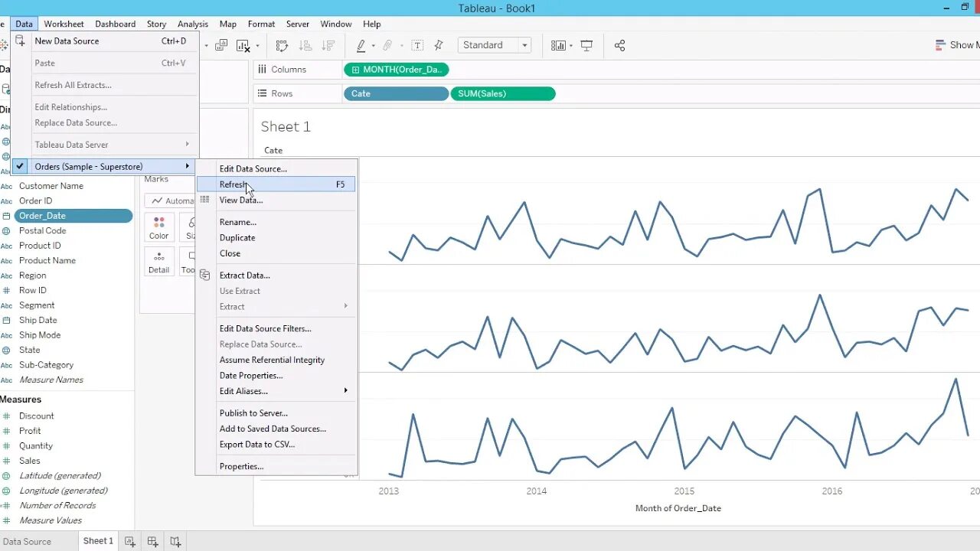Viewport: 980px width, 551px height.
Task: Expand the Edit Aliases submenu arrow
Action: 345,390
